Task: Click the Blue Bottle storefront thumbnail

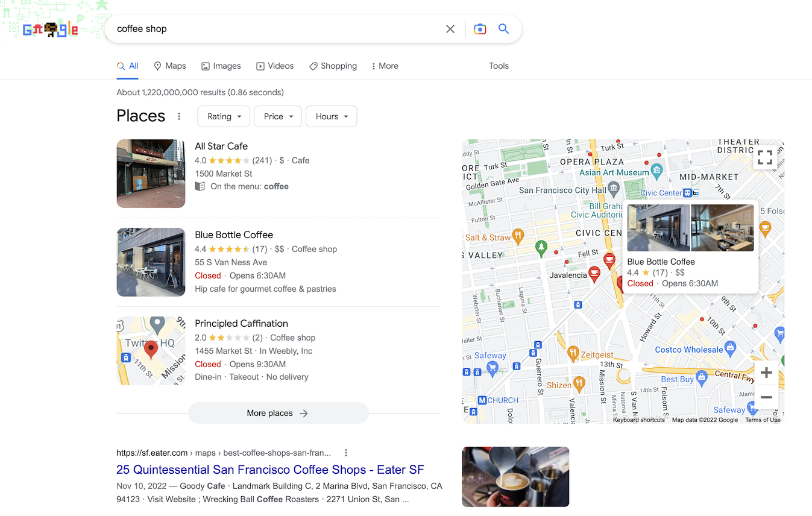Action: [x=151, y=262]
